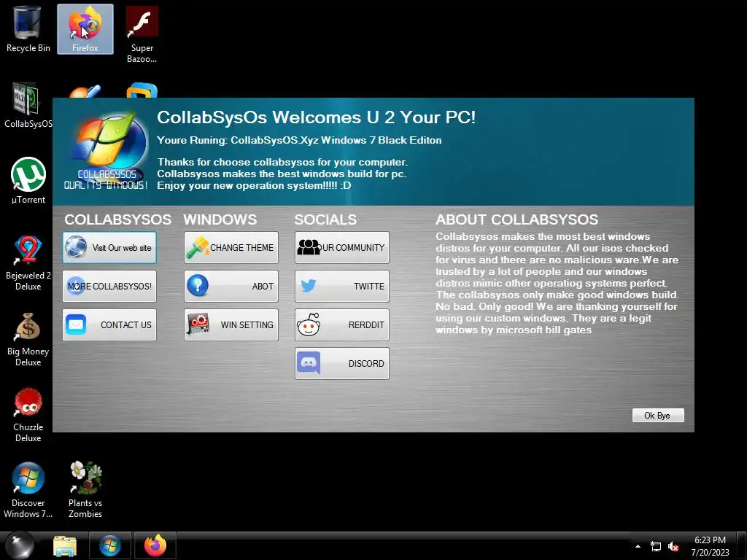Image resolution: width=747 pixels, height=560 pixels.
Task: Open the OUR COMMUNITY socials button
Action: 342,248
